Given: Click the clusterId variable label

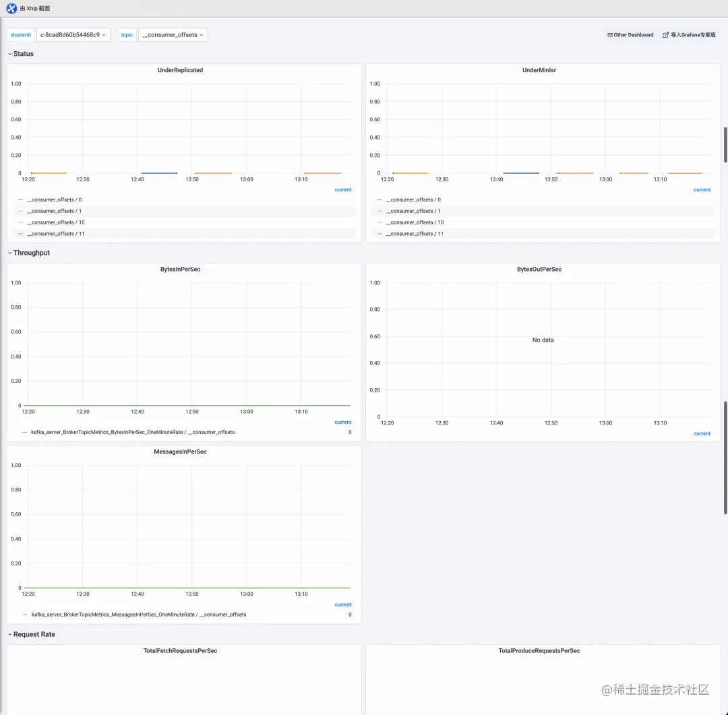Looking at the screenshot, I should coord(20,35).
